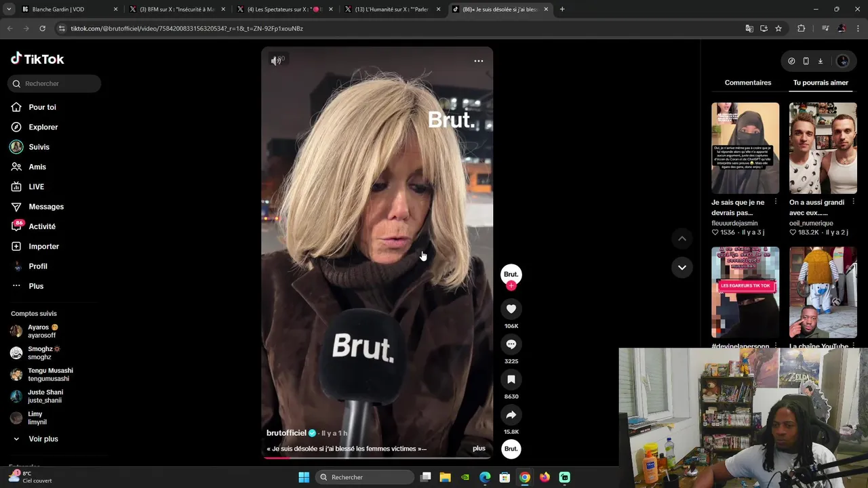Bookmark the video with the favorites icon
868x488 pixels.
[x=511, y=380]
